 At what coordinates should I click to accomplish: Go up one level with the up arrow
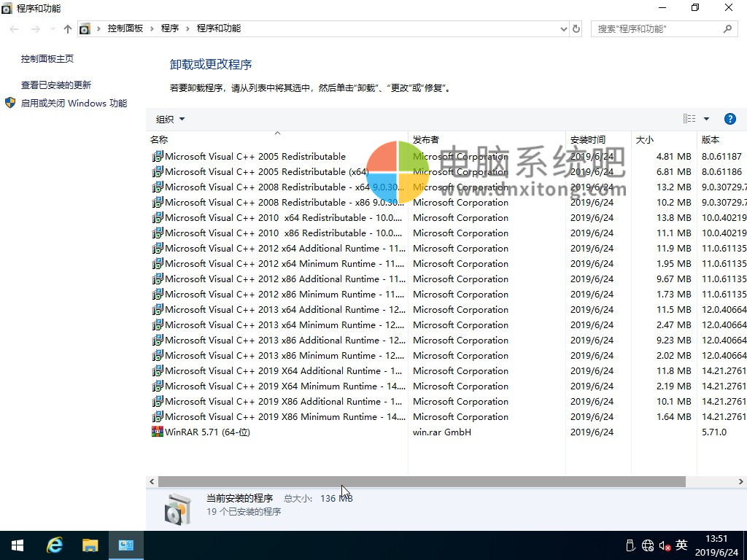(68, 29)
